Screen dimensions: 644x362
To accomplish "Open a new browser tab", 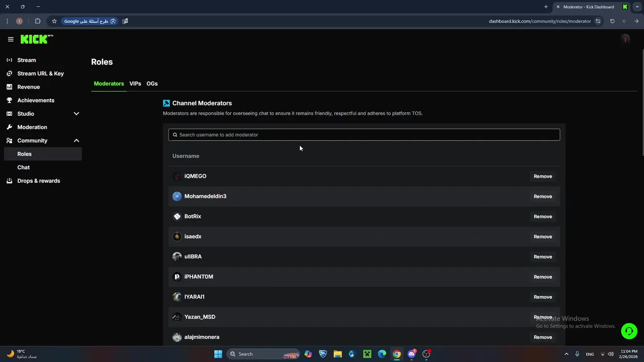I will click(x=546, y=7).
